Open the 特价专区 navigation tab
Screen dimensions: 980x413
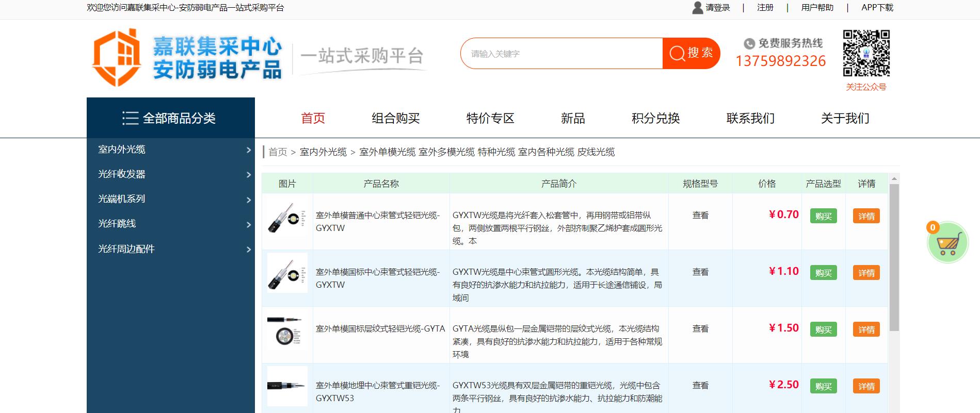[x=490, y=119]
